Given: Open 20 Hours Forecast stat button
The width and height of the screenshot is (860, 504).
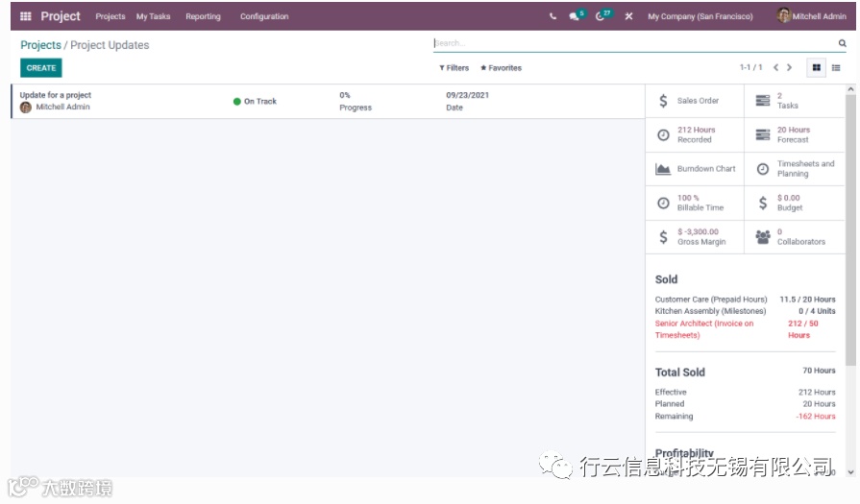Looking at the screenshot, I should (x=795, y=134).
